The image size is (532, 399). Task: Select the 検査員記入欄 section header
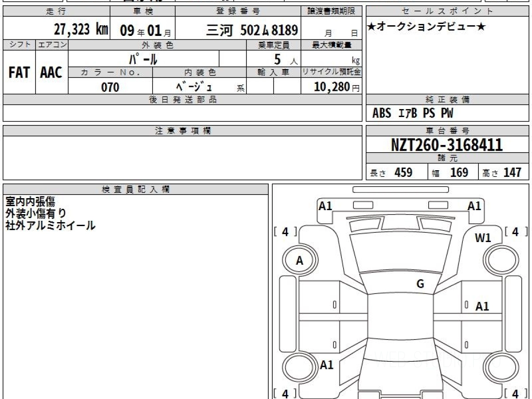(x=136, y=189)
